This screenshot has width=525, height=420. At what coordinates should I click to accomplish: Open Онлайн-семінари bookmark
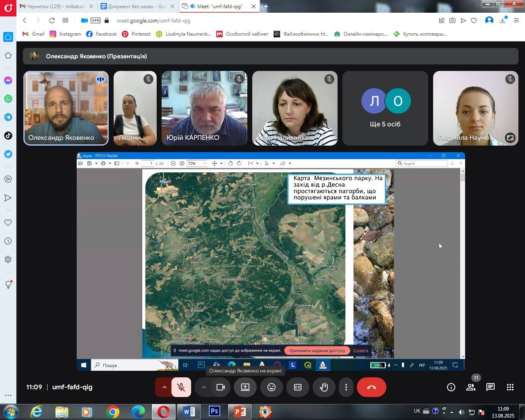tap(361, 34)
